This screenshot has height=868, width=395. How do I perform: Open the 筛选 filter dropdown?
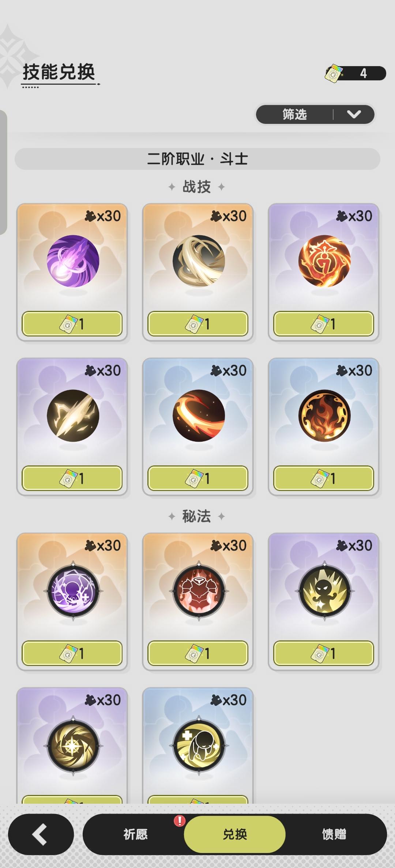315,114
